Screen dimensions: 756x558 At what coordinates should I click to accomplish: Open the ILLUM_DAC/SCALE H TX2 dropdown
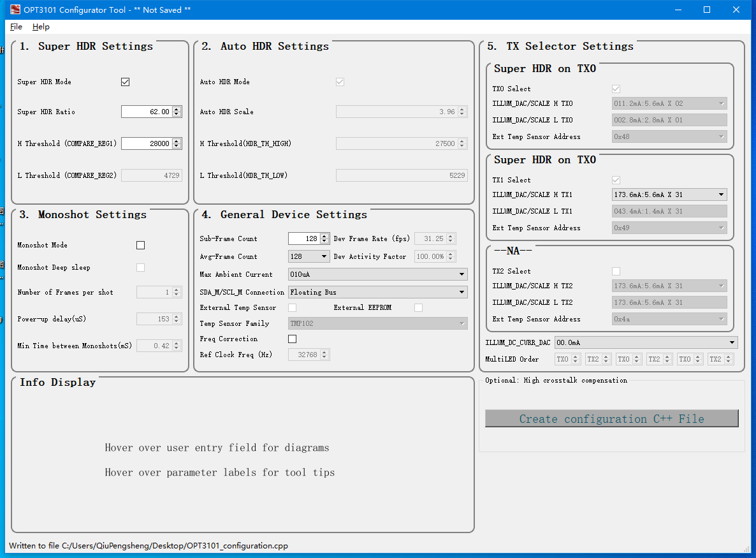669,286
